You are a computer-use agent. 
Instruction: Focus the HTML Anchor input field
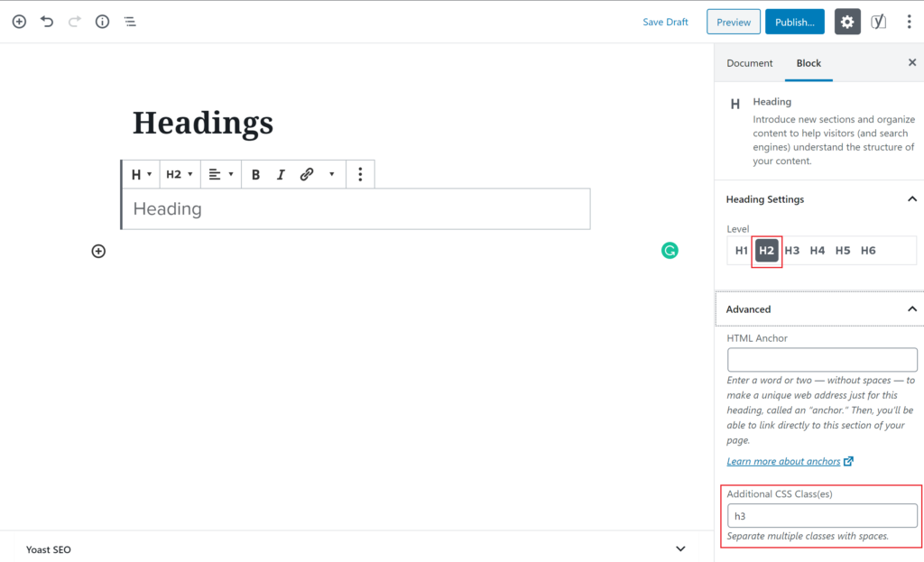coord(822,359)
